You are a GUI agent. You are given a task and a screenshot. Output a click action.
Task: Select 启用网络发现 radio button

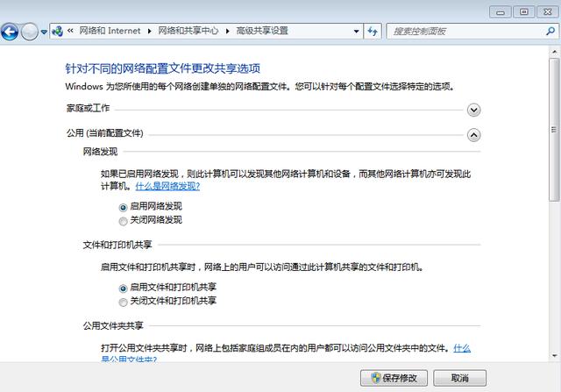[123, 207]
